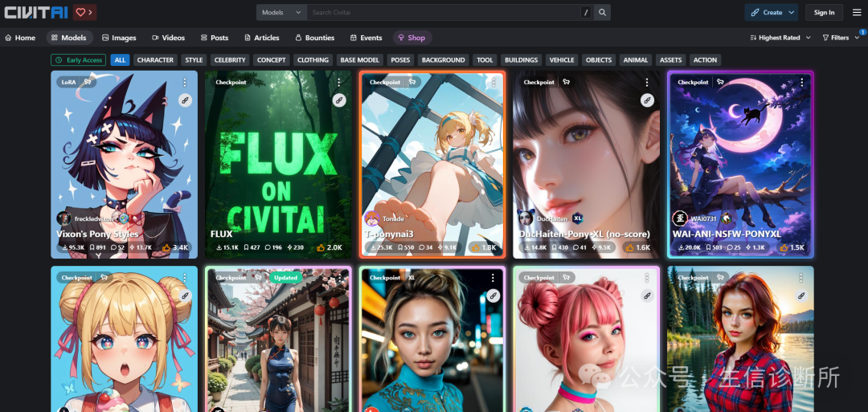Toggle the CONCEPT category chip
This screenshot has width=868, height=412.
[272, 59]
